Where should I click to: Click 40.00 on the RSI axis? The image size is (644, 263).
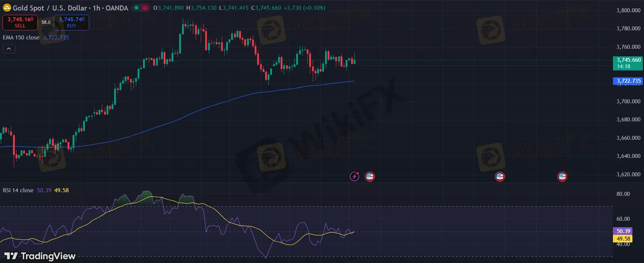[x=623, y=245]
